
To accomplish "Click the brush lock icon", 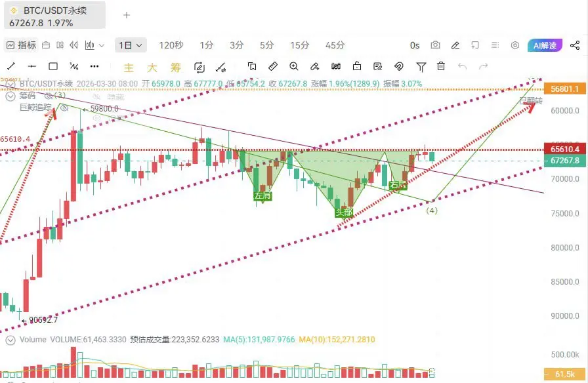I will pos(314,67).
